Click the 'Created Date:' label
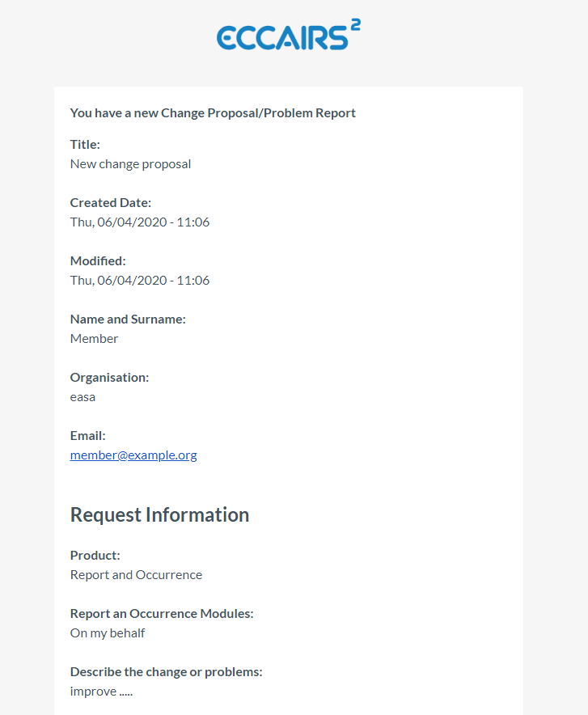 click(111, 202)
